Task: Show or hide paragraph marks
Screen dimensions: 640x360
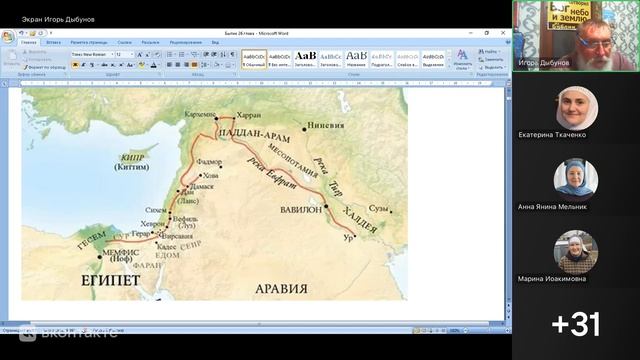Action: [x=233, y=54]
